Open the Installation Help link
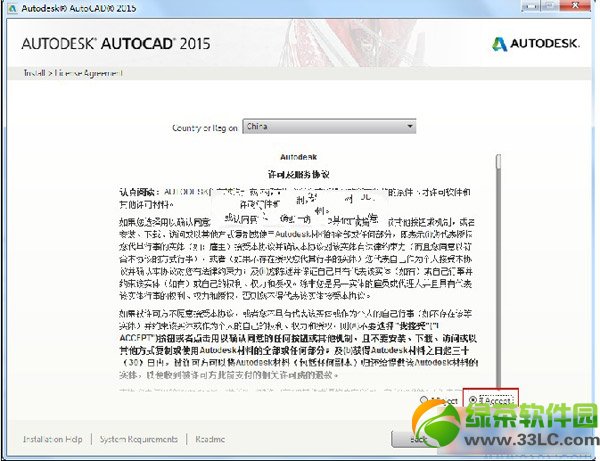This screenshot has height=461, width=600. pos(52,439)
